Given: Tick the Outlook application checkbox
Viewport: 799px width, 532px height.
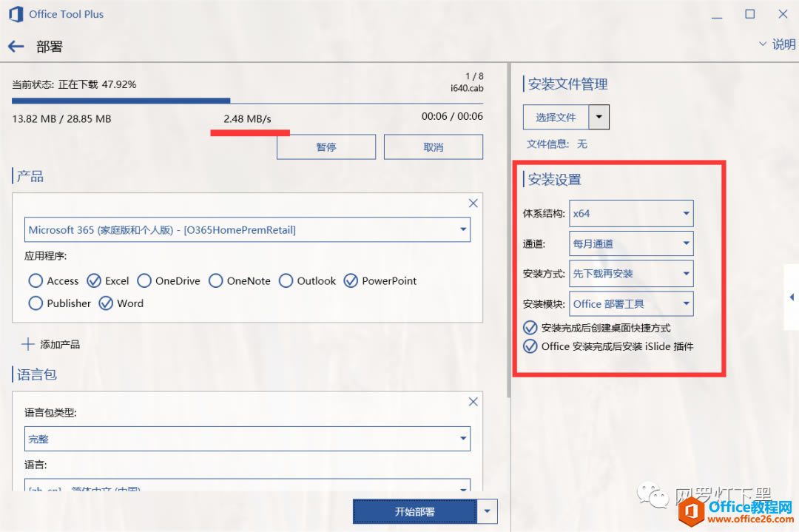Looking at the screenshot, I should pyautogui.click(x=286, y=280).
